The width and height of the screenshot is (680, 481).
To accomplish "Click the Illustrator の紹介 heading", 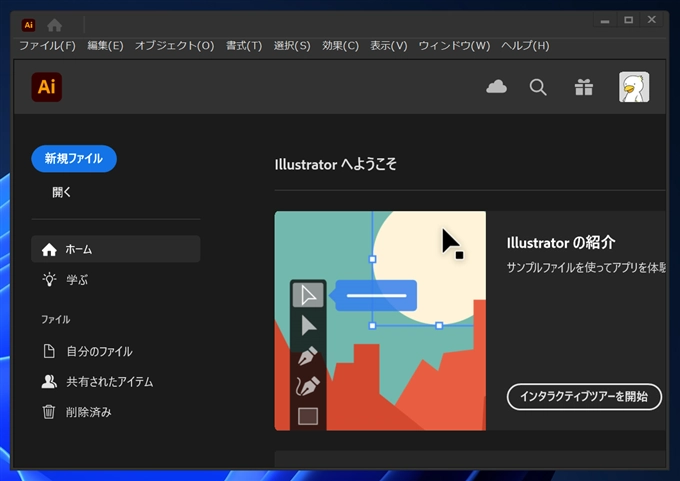I will point(561,242).
